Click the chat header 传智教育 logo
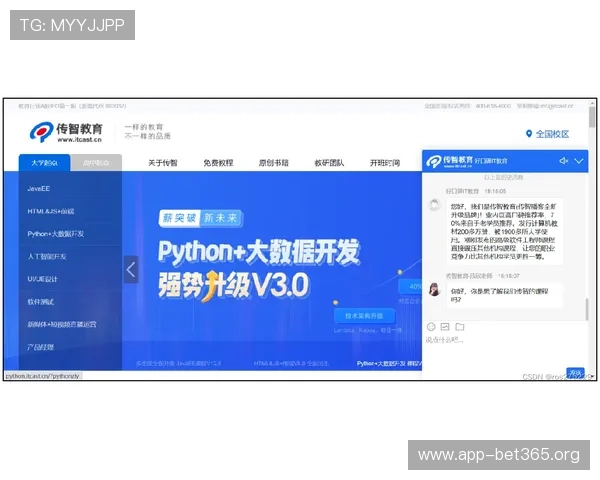The image size is (600, 480). 450,161
